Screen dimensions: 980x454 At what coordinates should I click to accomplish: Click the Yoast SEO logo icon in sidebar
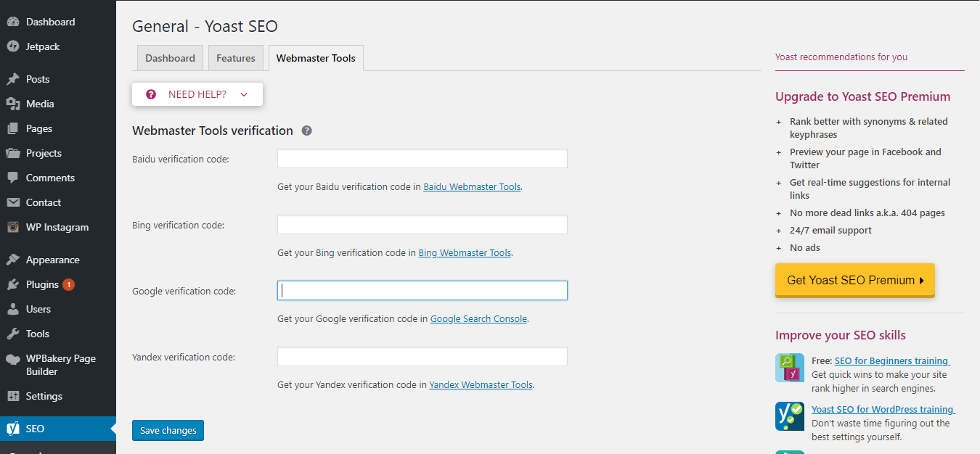tap(13, 429)
